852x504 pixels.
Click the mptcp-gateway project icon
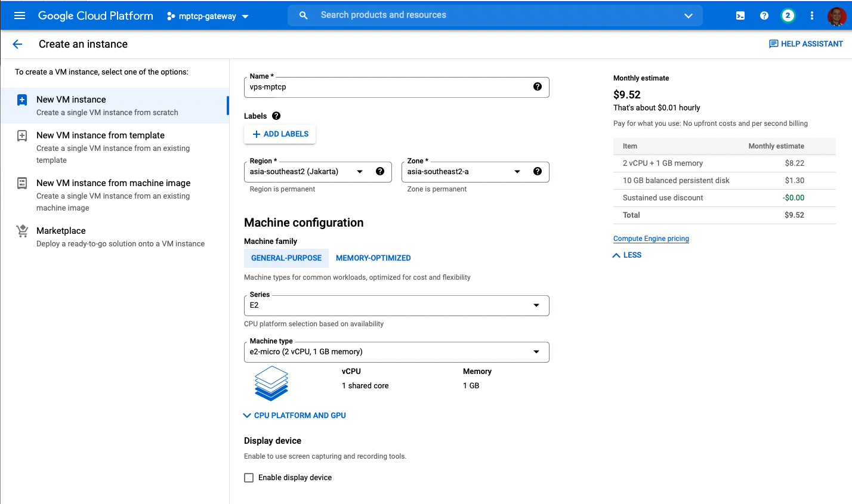point(171,16)
